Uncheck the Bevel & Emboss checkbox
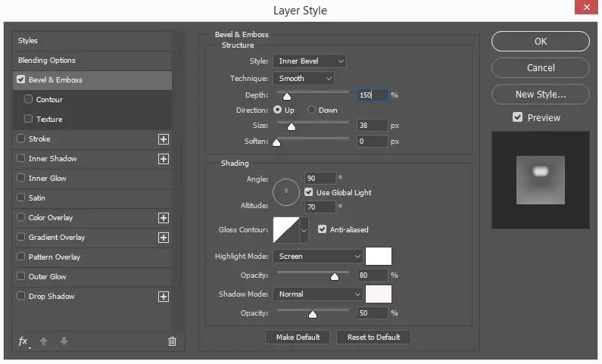Image resolution: width=602 pixels, height=364 pixels. [20, 79]
